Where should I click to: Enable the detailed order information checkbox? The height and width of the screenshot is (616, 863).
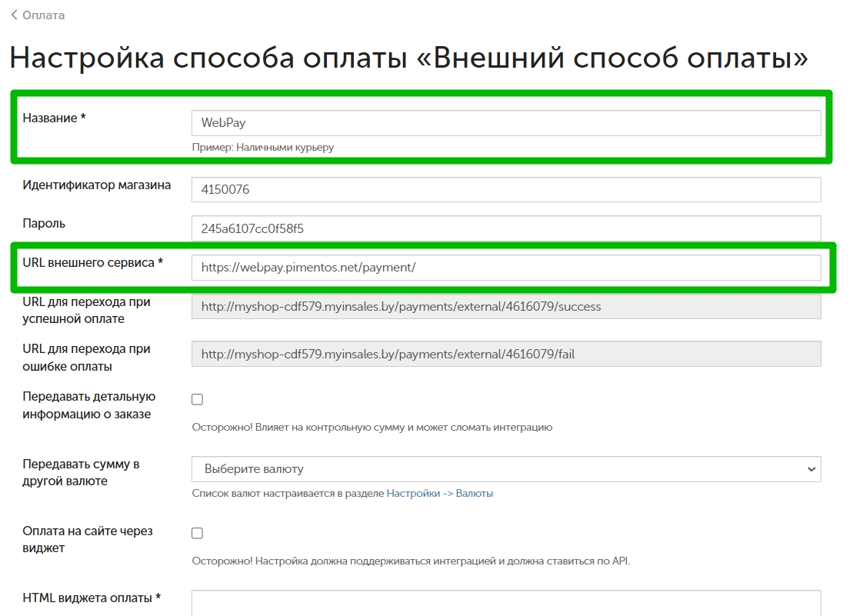tap(197, 400)
